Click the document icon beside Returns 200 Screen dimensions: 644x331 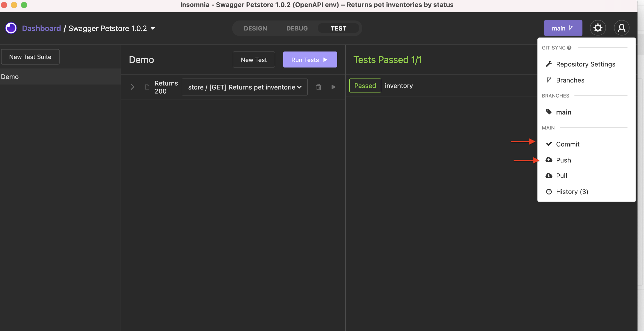point(147,87)
